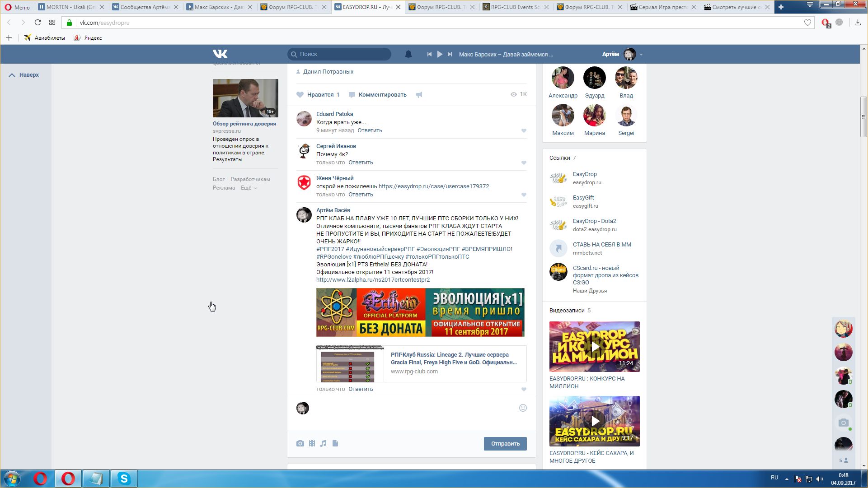Open СТАВЬ НА СЕБЯ В ММ link icon
The height and width of the screenshot is (488, 868).
click(558, 248)
